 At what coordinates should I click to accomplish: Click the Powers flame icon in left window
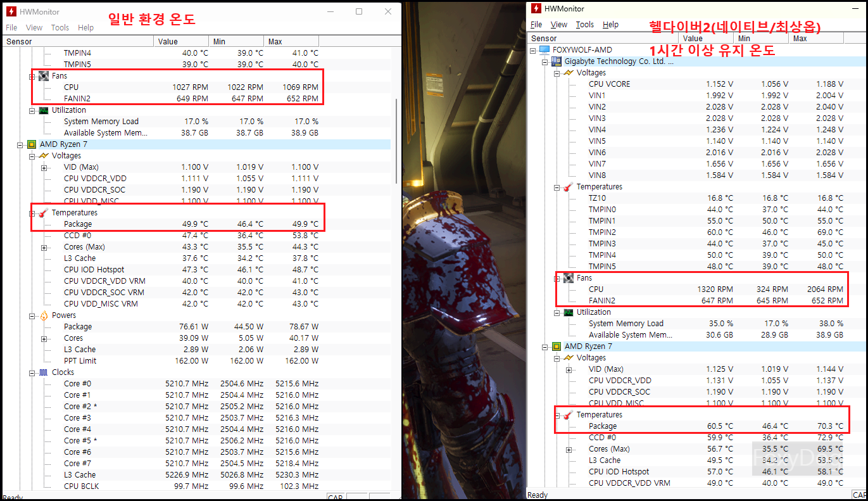tap(44, 315)
